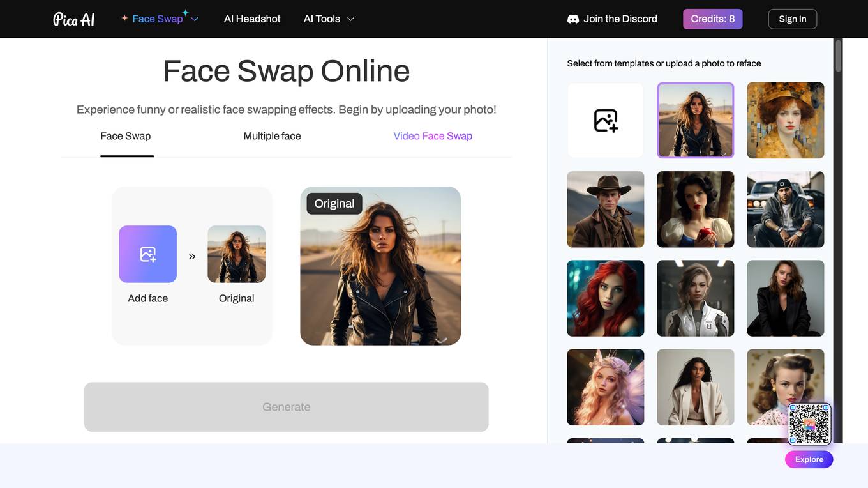Select the selected biker woman template
This screenshot has width=868, height=488.
696,120
